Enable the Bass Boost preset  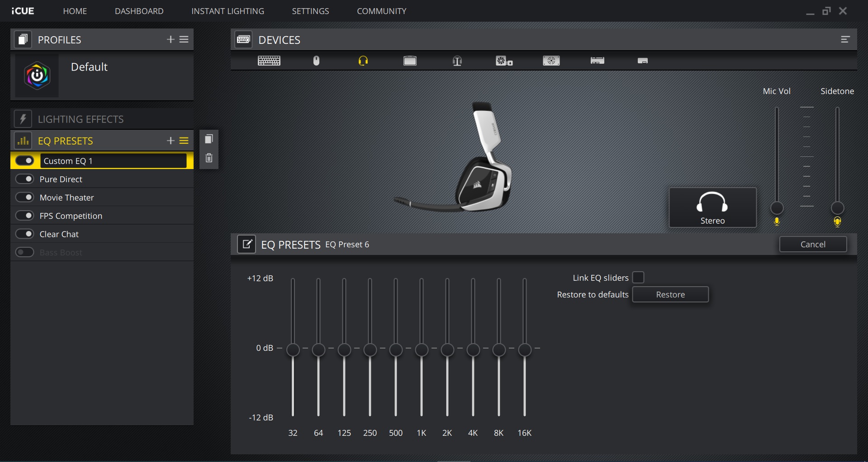24,252
